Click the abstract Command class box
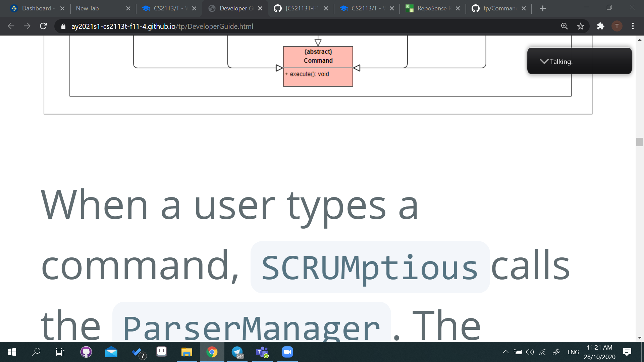This screenshot has width=644, height=362. tap(318, 66)
